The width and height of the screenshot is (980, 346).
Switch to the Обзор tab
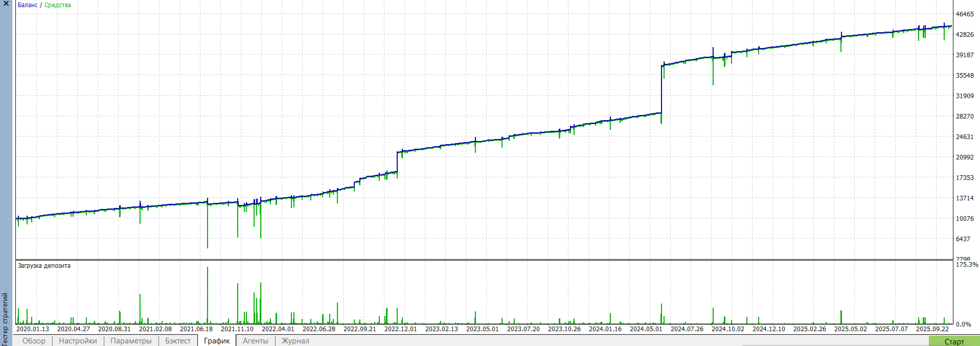point(34,341)
